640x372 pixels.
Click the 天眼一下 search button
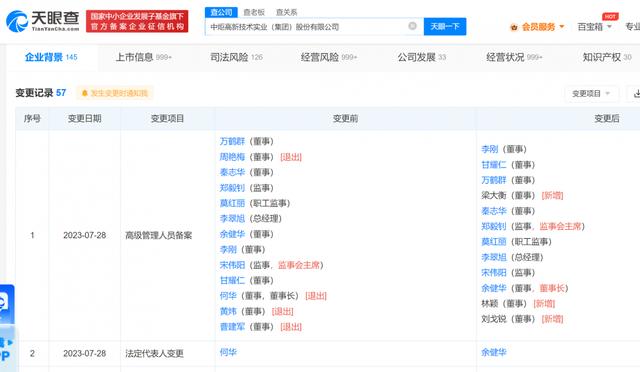click(x=445, y=27)
